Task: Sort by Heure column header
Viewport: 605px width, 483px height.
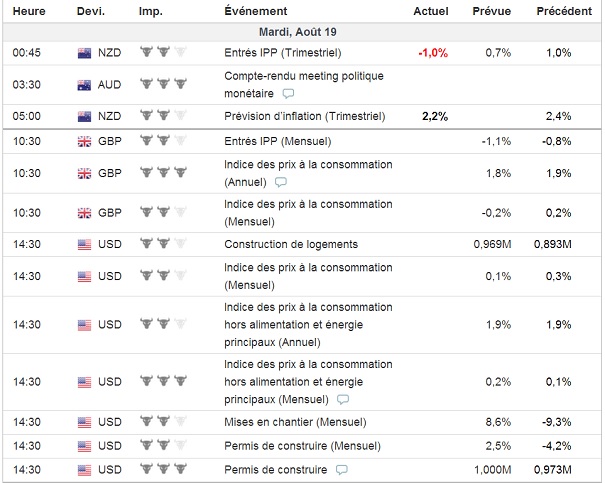Action: [28, 11]
